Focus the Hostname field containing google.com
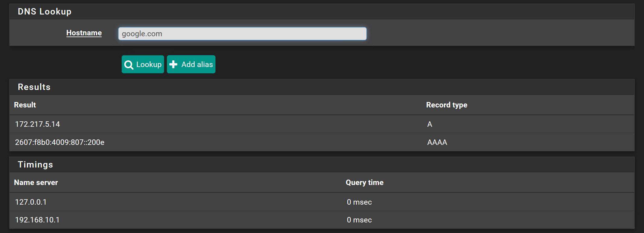Screen dimensions: 644x233 click(x=242, y=34)
